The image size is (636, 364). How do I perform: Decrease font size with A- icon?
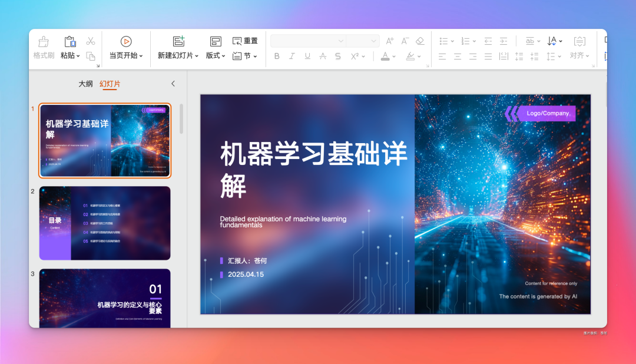pyautogui.click(x=405, y=41)
